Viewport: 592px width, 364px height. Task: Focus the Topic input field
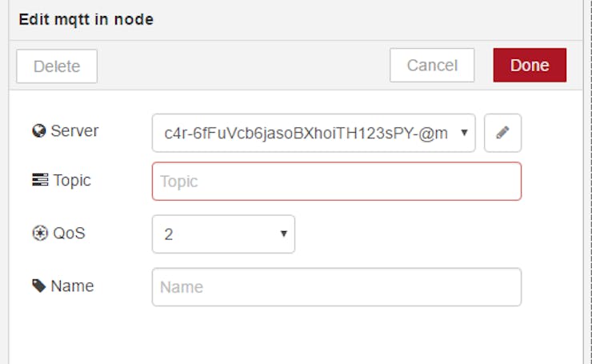coord(336,182)
